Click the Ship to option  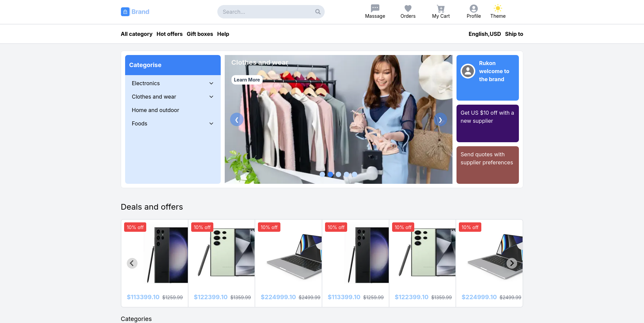tap(514, 34)
